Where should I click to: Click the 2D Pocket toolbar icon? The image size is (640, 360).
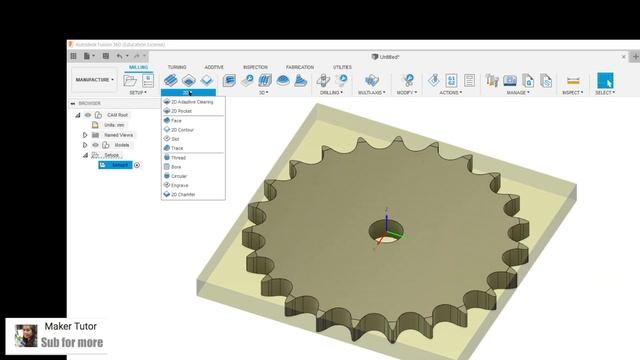pyautogui.click(x=189, y=80)
